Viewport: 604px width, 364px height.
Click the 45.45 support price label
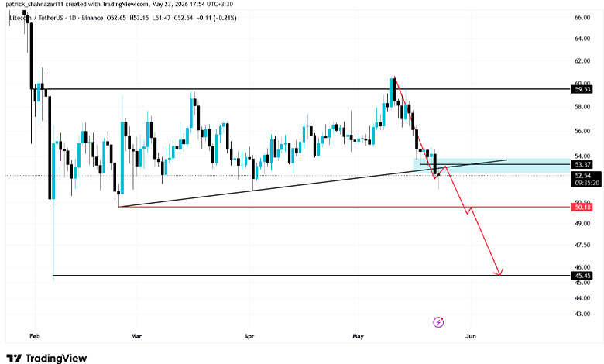click(x=582, y=276)
